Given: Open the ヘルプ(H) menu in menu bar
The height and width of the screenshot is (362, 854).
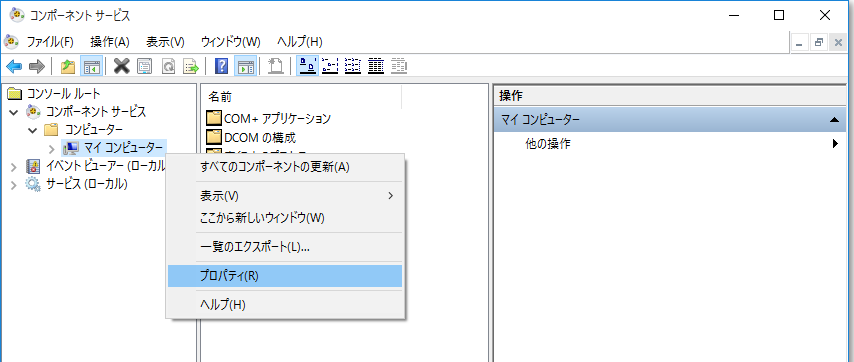Looking at the screenshot, I should pos(300,42).
